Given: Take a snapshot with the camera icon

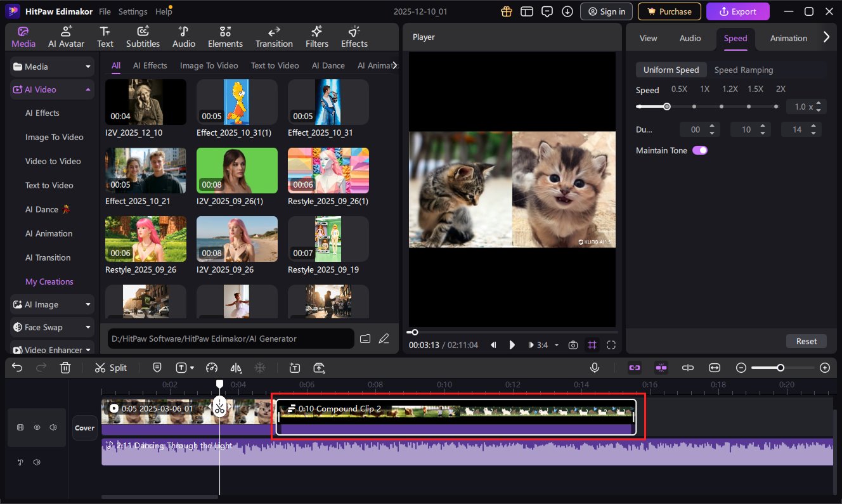Looking at the screenshot, I should pyautogui.click(x=573, y=345).
